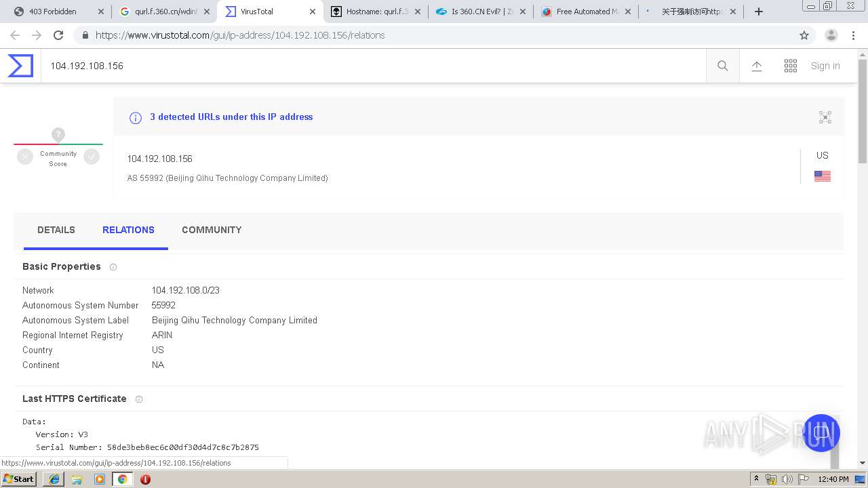Screen dimensions: 868x488
Task: Bookmark this page with the star icon
Action: click(x=804, y=35)
